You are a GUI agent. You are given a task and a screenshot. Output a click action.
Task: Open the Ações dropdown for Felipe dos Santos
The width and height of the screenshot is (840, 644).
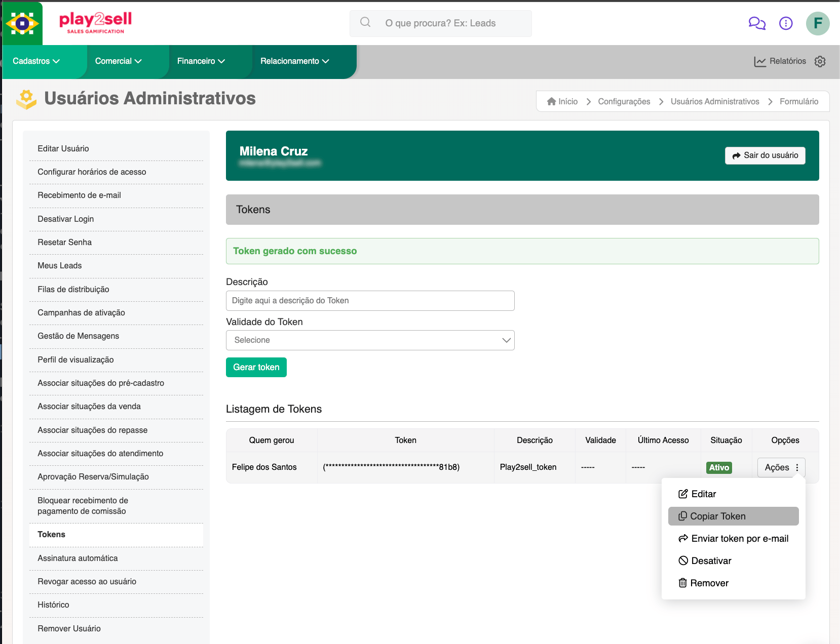coord(781,468)
